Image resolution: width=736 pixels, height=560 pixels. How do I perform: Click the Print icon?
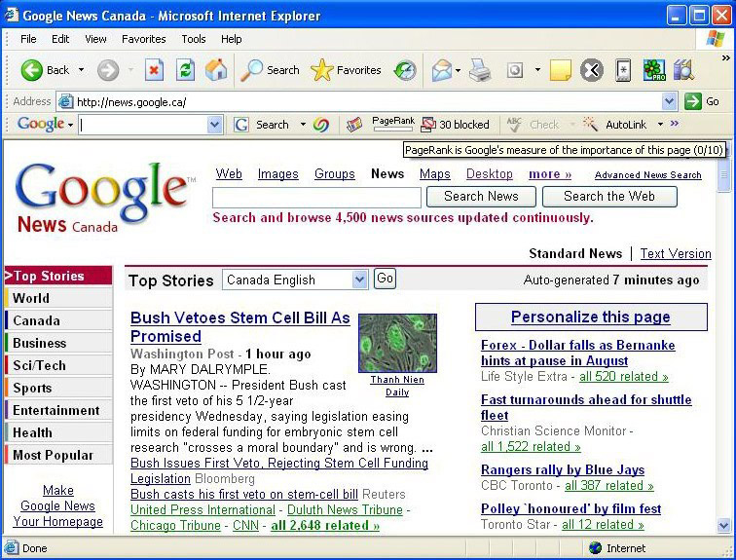pos(480,70)
